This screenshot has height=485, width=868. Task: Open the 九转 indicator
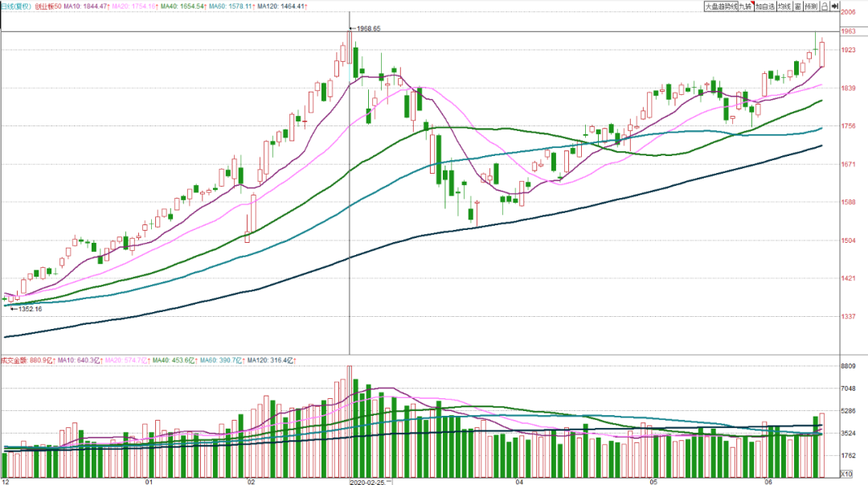point(746,6)
